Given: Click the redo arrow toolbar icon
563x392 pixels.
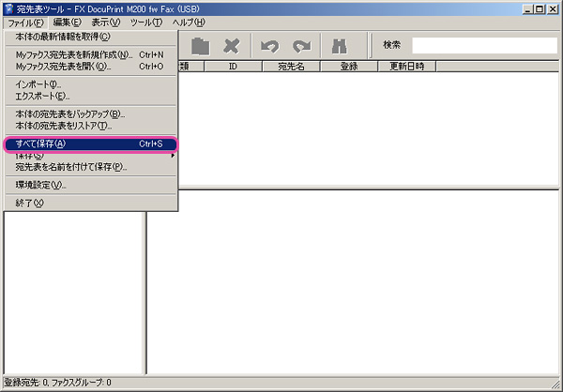Looking at the screenshot, I should coord(301,45).
